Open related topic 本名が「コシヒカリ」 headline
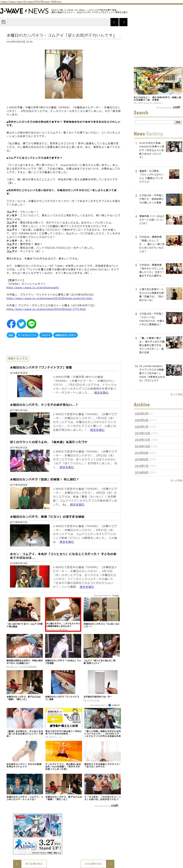 tap(63, 556)
